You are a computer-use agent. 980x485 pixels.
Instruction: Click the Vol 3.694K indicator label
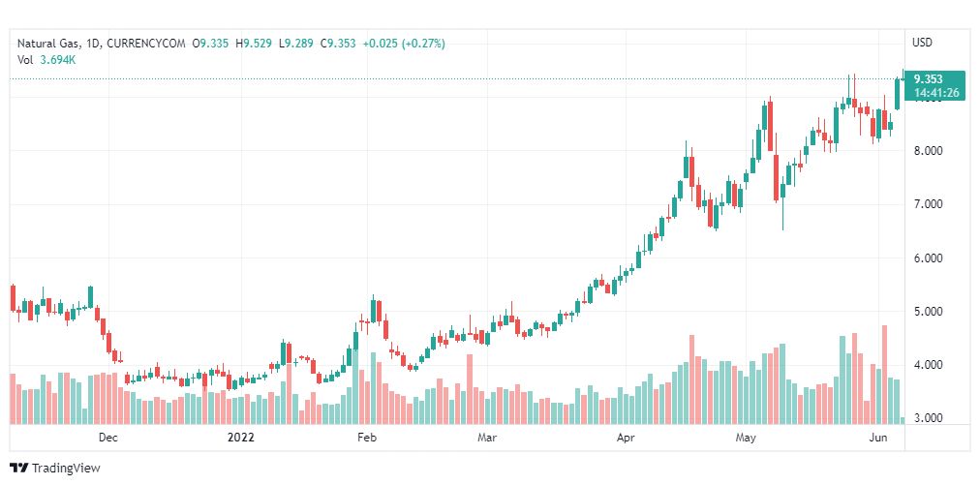(x=46, y=60)
